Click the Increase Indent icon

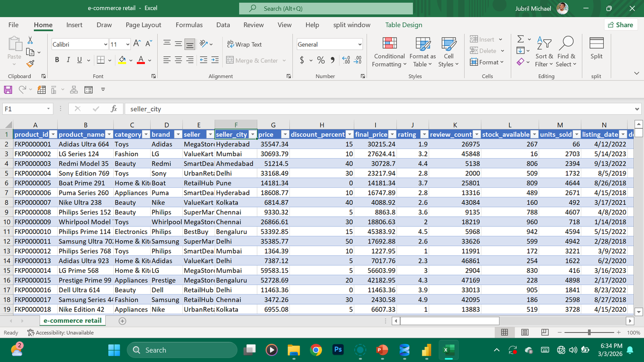[x=215, y=61]
